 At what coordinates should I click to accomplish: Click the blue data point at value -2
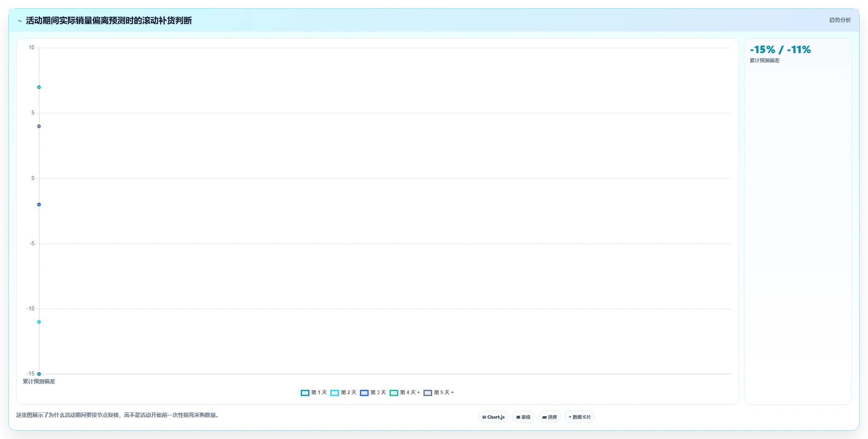pyautogui.click(x=39, y=205)
